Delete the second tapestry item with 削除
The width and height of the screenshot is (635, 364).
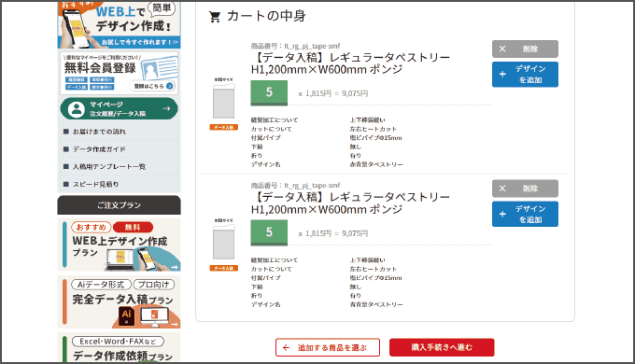(x=525, y=189)
